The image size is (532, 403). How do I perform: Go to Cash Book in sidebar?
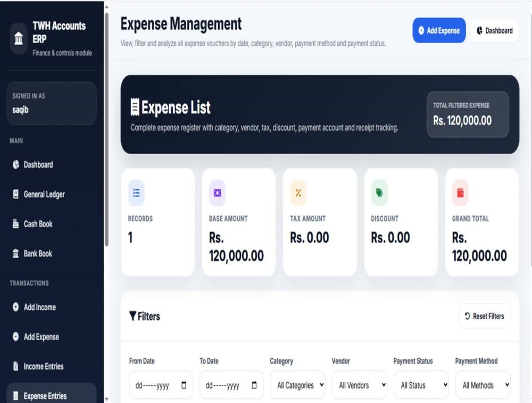52,224
